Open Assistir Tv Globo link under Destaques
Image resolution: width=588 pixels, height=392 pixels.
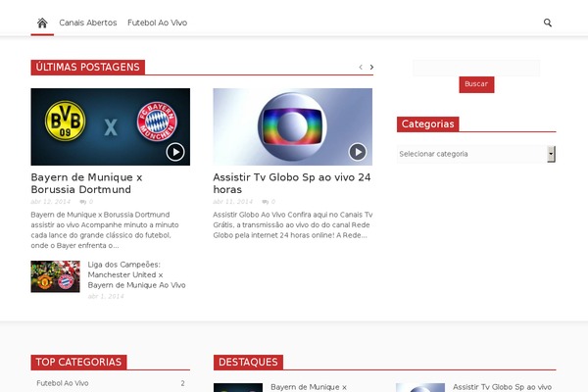tap(502, 387)
